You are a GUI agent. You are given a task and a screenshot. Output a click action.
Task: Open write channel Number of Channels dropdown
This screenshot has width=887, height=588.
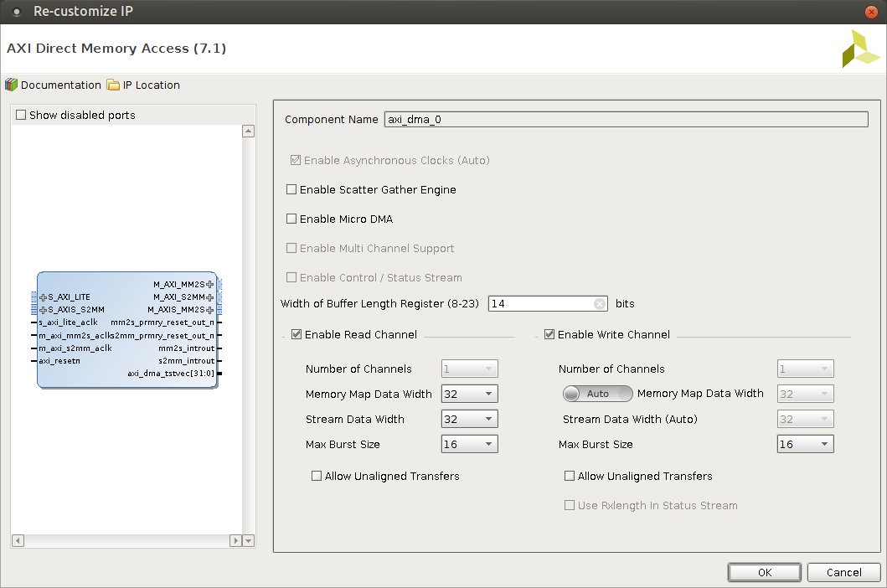coord(806,369)
